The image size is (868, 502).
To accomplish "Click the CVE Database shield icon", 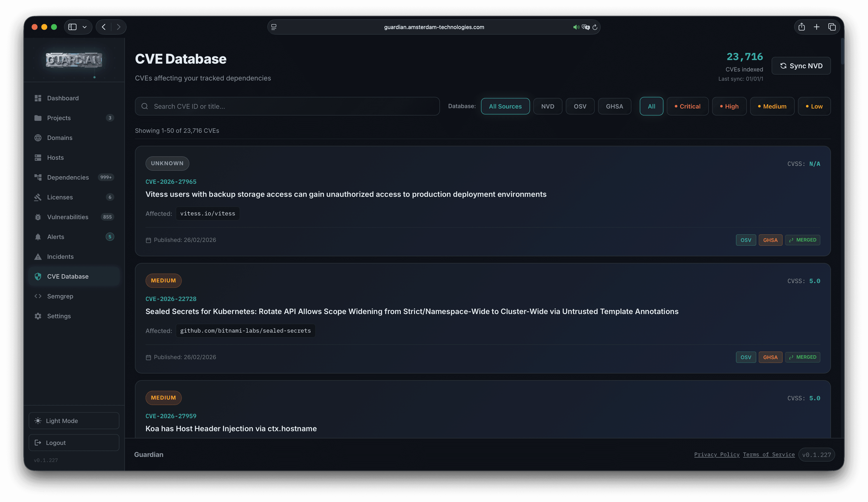I will (38, 277).
